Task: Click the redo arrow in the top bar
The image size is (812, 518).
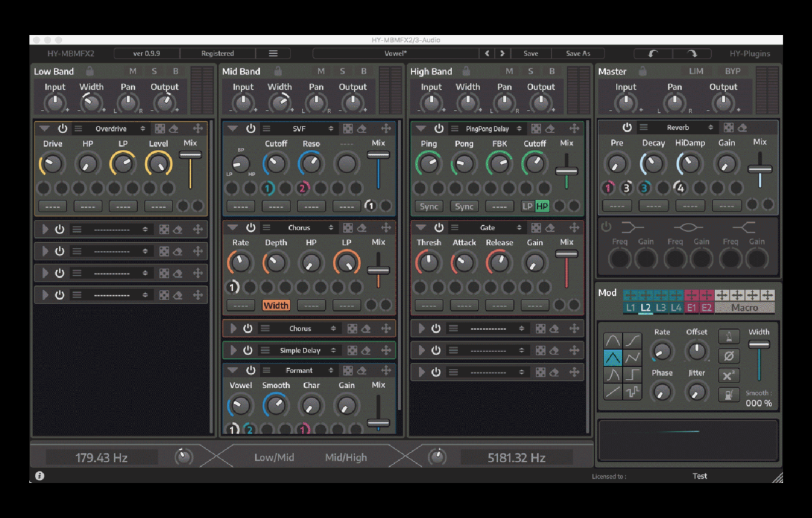Action: pos(692,54)
